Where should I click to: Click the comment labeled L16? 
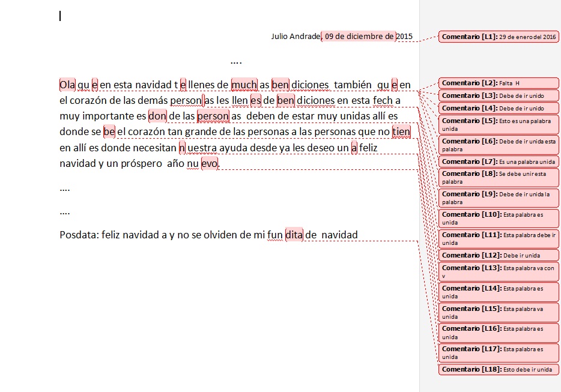coord(499,333)
